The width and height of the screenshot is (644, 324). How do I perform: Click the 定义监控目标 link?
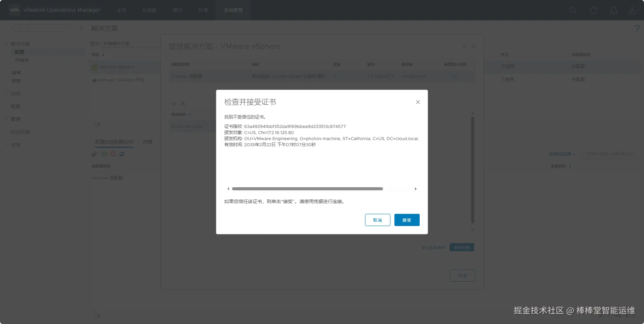pyautogui.click(x=433, y=248)
